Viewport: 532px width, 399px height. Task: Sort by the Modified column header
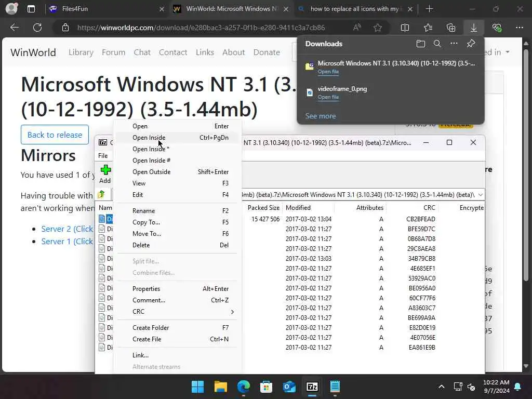[x=298, y=208]
